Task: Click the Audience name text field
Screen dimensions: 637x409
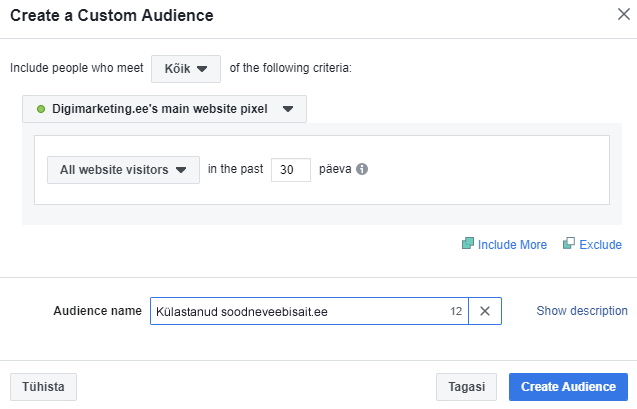Action: click(x=309, y=311)
